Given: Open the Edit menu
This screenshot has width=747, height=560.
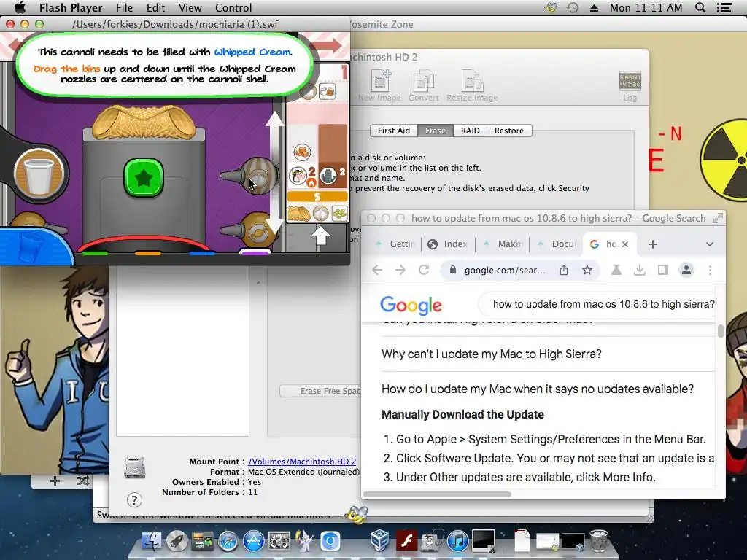Looking at the screenshot, I should tap(155, 7).
